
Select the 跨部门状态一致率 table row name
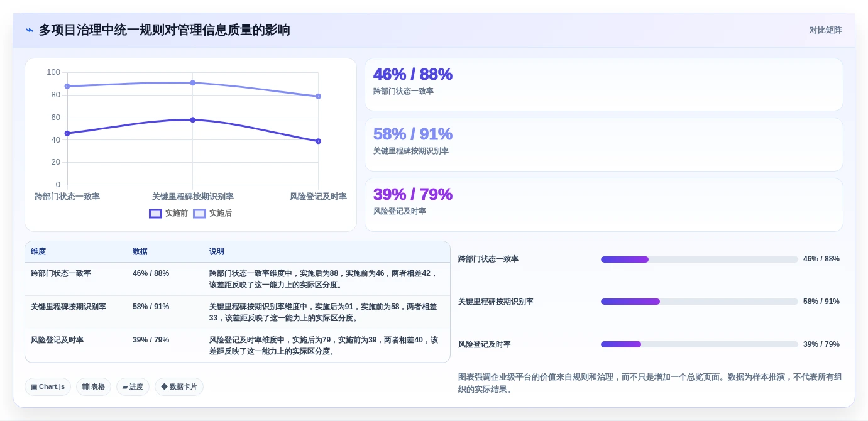click(61, 273)
